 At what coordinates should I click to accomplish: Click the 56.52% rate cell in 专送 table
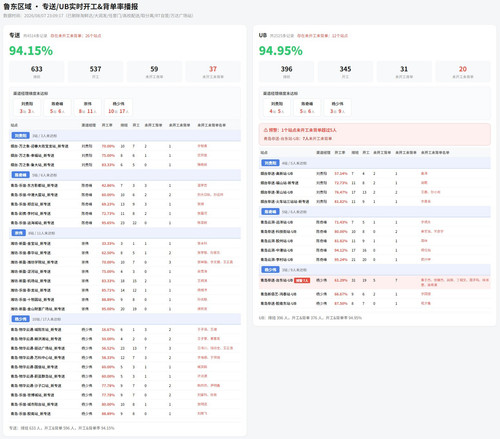(x=108, y=348)
